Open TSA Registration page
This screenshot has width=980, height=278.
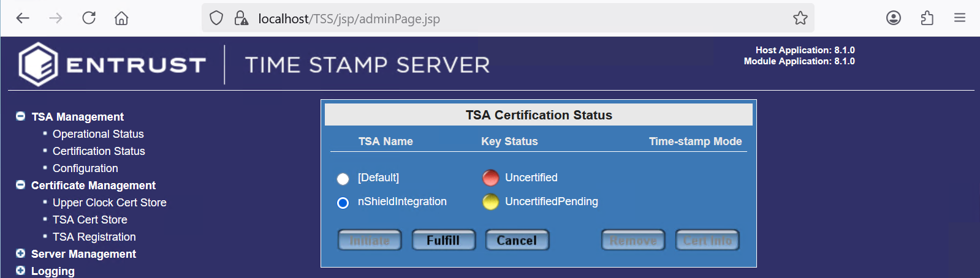[x=94, y=236]
